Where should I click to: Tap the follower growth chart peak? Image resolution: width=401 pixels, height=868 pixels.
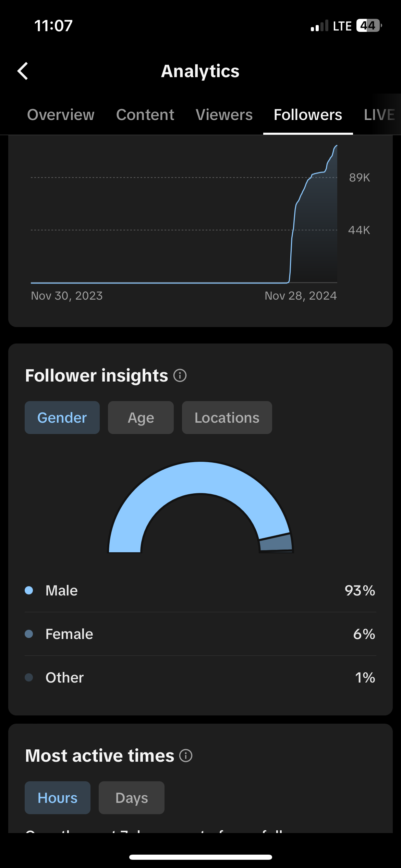(x=337, y=146)
